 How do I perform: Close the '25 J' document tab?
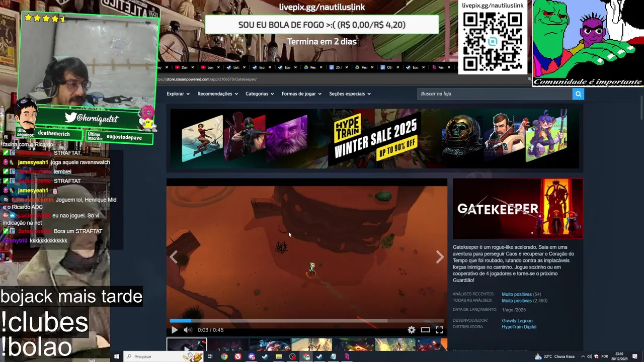point(346,67)
